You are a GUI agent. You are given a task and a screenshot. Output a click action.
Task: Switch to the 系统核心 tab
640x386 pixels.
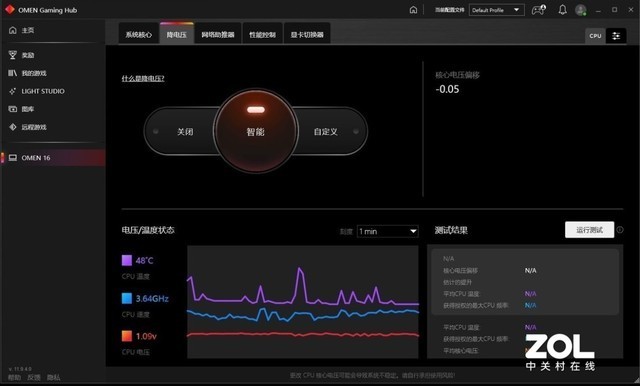click(x=139, y=35)
